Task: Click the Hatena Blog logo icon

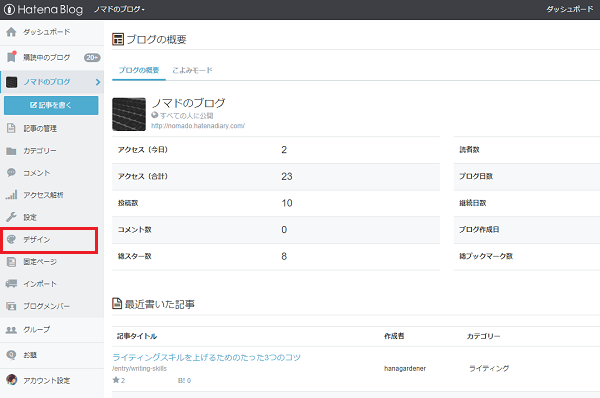Action: point(9,9)
